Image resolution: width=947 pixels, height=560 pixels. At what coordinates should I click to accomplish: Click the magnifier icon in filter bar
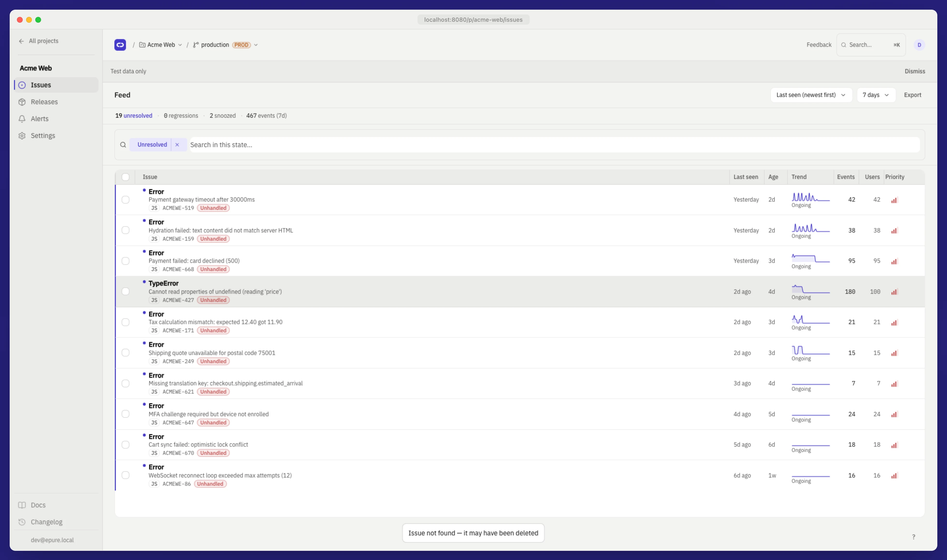click(123, 145)
